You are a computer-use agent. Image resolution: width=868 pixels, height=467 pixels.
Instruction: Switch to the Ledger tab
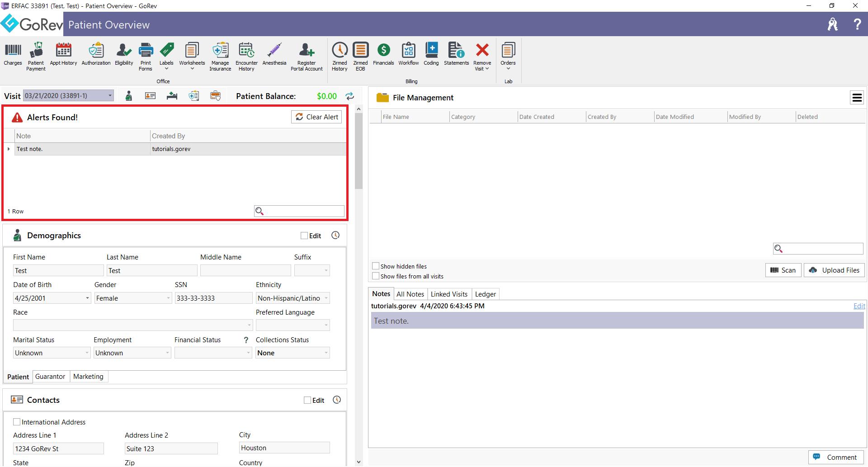pyautogui.click(x=486, y=294)
